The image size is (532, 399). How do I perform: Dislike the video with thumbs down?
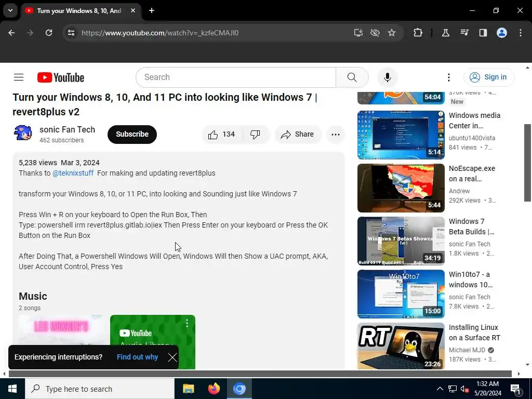[x=256, y=135]
